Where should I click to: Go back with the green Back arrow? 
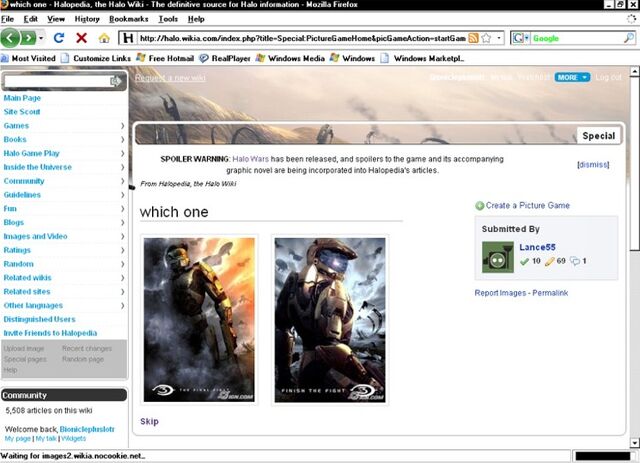10,38
